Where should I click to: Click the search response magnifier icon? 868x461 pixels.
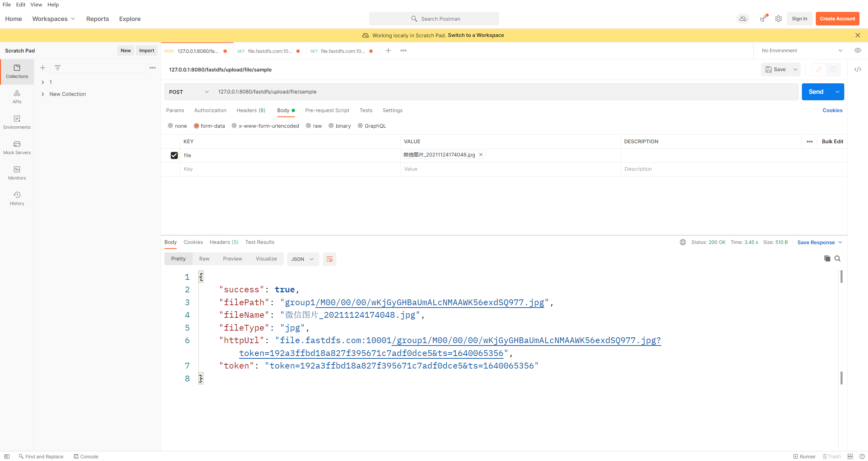point(837,258)
